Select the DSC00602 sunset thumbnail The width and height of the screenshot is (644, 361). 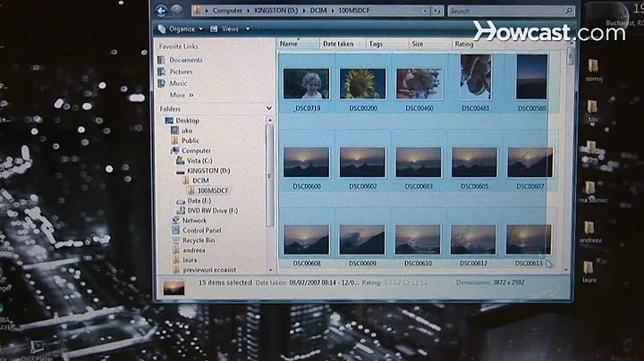click(362, 163)
